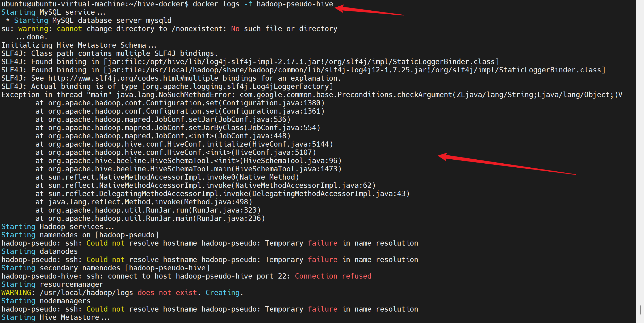The width and height of the screenshot is (644, 323).
Task: Click the RunJar.main(RunJar.java:236) line
Action: 150,218
